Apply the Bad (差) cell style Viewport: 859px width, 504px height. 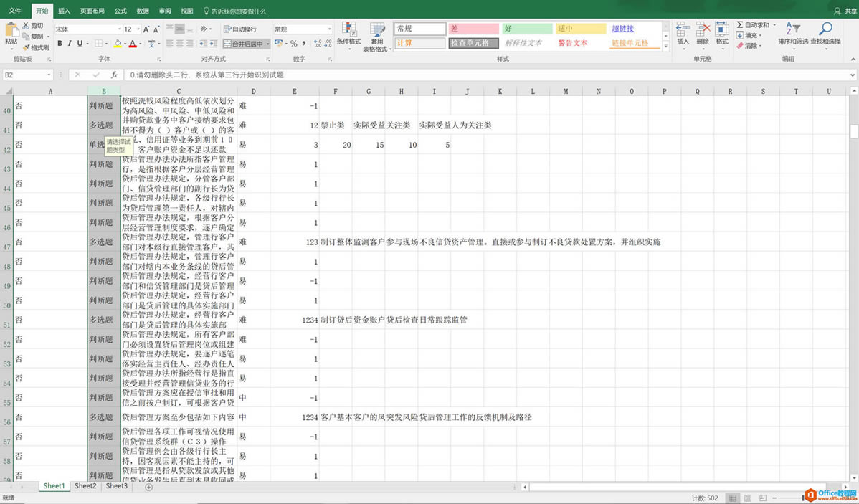coord(474,29)
